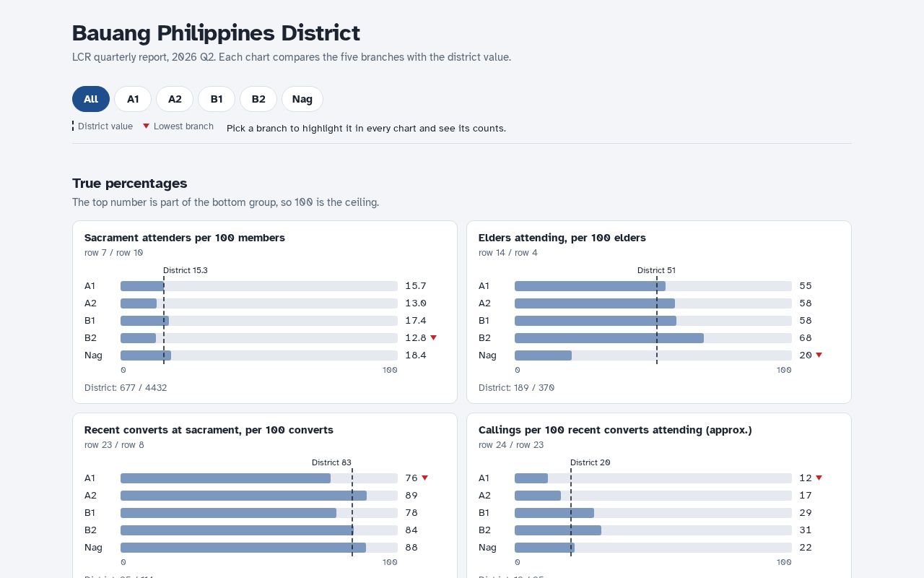The height and width of the screenshot is (578, 924).
Task: Switch to the B2 branch filter pill
Action: point(258,99)
